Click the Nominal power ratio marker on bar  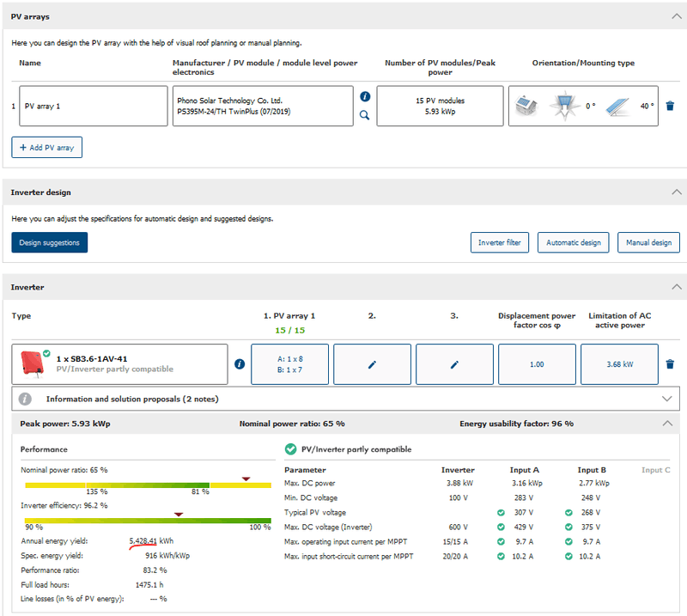click(x=246, y=479)
